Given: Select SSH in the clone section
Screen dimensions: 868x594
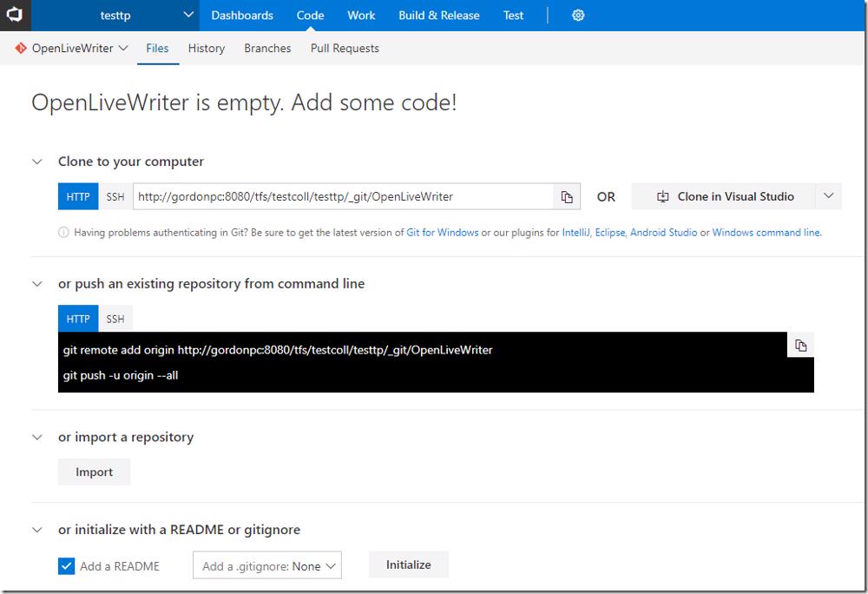Looking at the screenshot, I should tap(115, 196).
